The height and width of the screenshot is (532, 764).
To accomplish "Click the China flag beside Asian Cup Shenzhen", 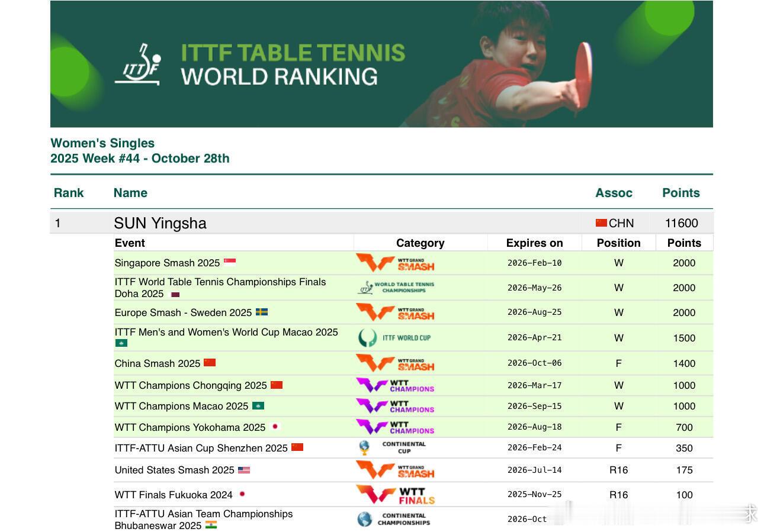I will click(297, 447).
